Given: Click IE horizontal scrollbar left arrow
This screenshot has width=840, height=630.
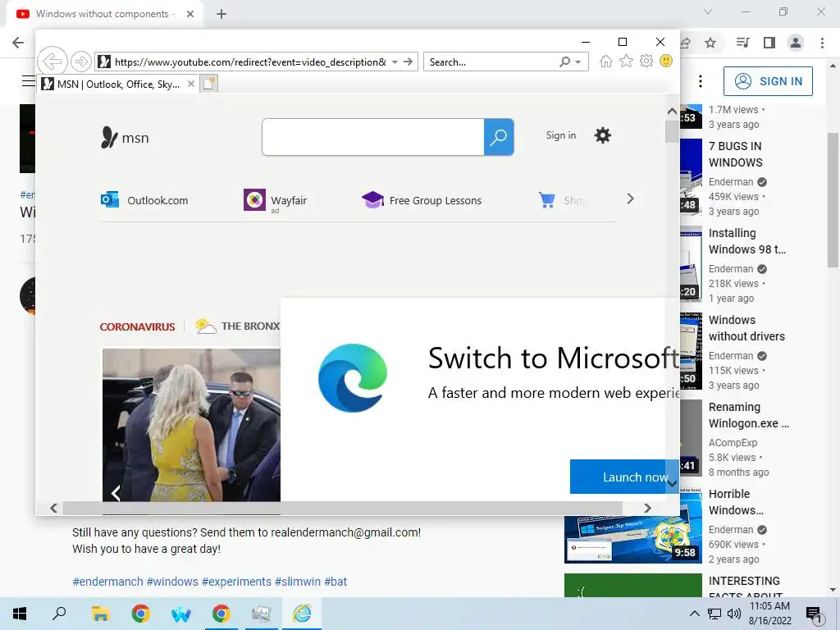Looking at the screenshot, I should tap(53, 508).
